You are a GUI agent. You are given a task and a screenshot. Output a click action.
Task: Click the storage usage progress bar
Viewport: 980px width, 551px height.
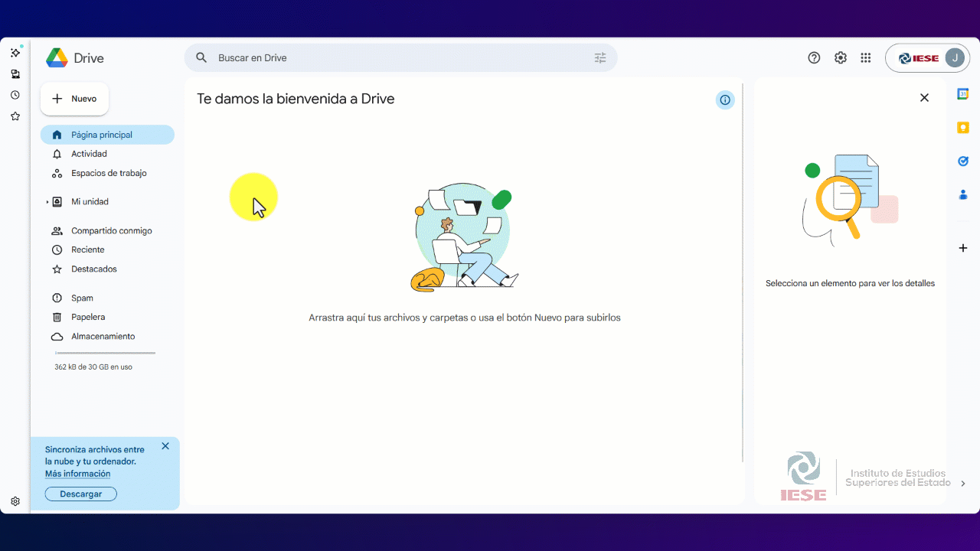click(x=104, y=353)
